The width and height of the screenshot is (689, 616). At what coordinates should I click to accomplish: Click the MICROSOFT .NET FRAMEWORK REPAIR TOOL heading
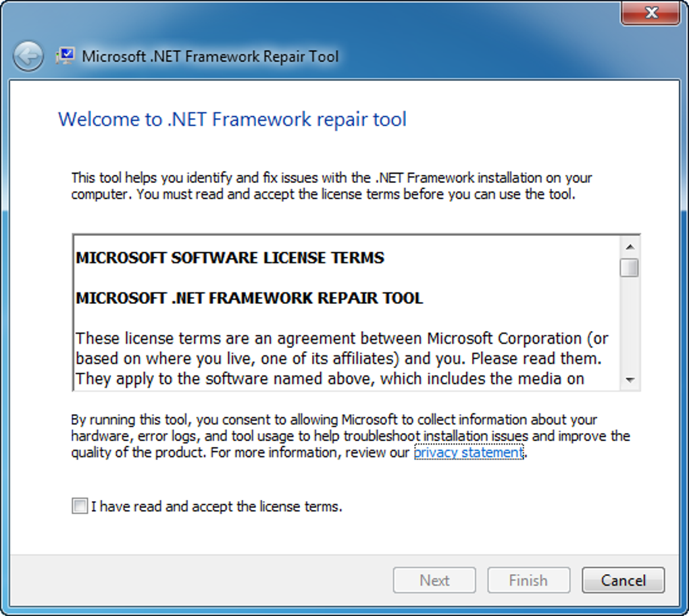click(x=249, y=298)
